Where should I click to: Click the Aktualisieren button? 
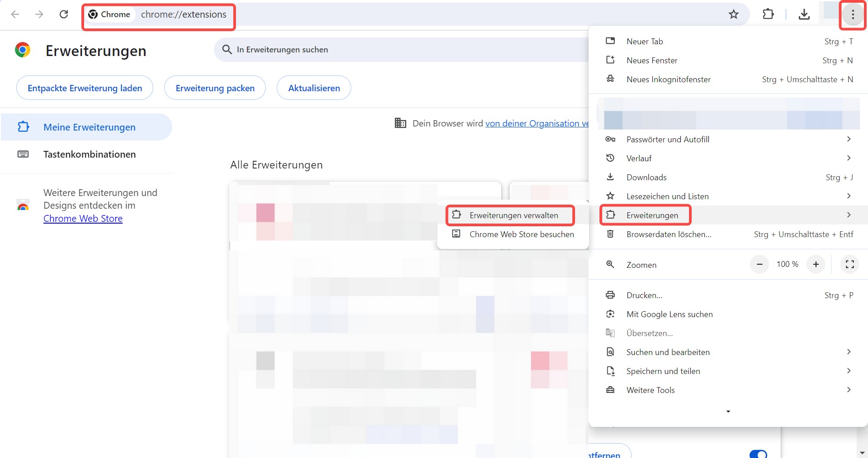(x=314, y=88)
